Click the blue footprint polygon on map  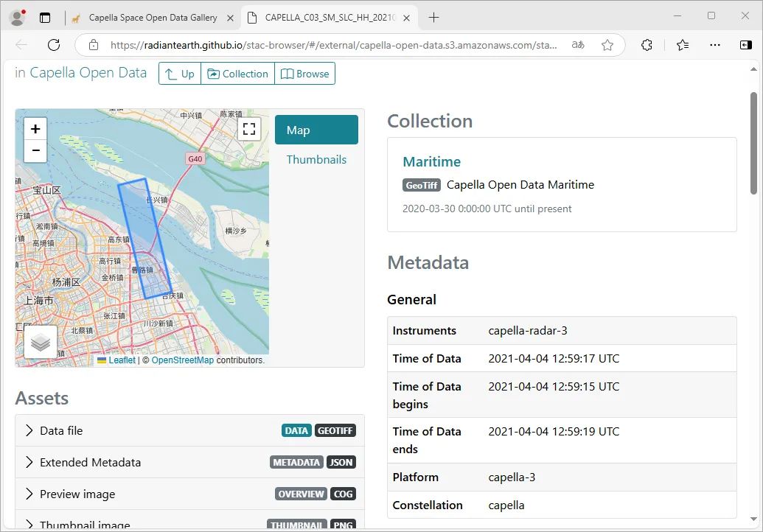(145, 238)
